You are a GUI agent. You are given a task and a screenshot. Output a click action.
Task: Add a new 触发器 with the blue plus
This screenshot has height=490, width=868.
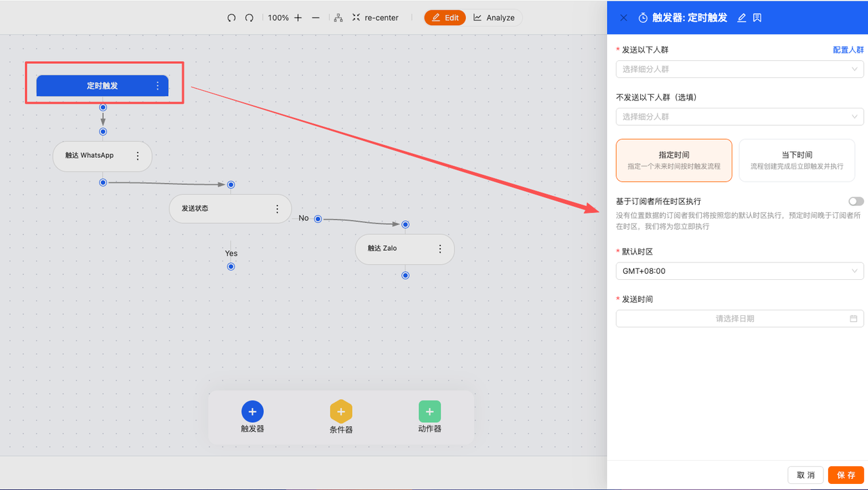pyautogui.click(x=252, y=411)
